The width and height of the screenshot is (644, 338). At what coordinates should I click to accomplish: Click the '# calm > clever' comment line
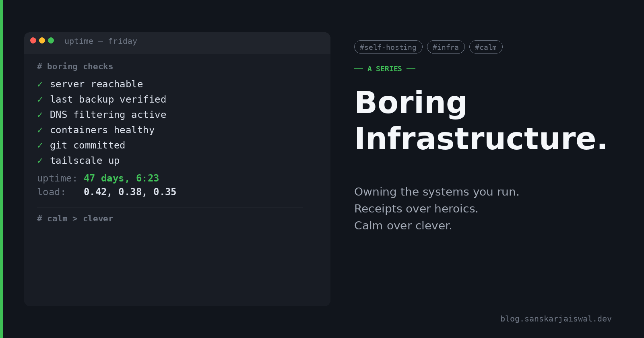coord(75,218)
